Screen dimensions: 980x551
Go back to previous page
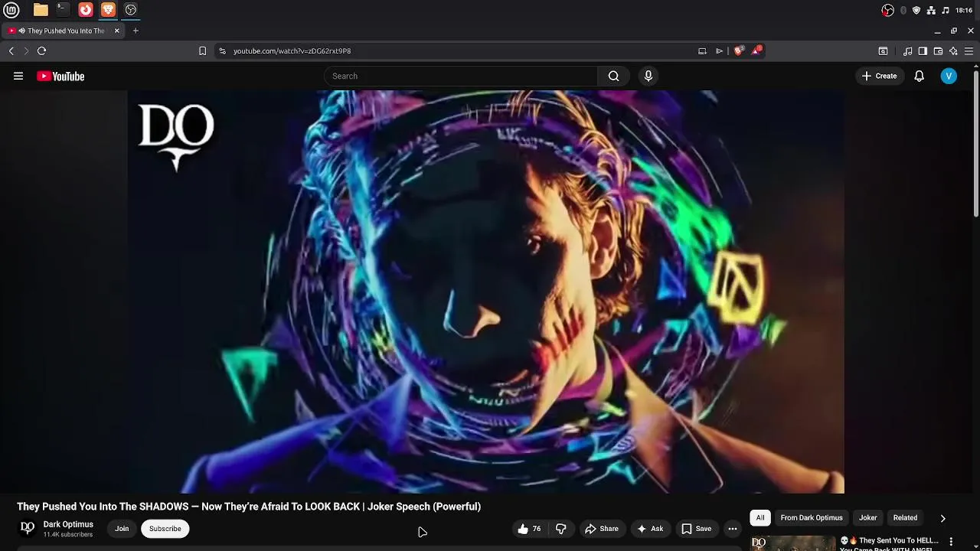tap(11, 51)
